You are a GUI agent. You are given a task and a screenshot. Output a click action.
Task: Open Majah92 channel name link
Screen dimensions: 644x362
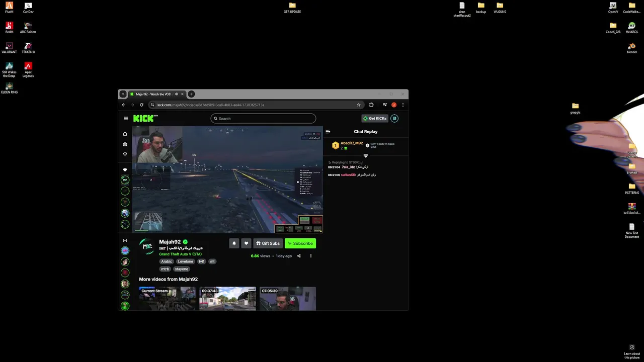[170, 242]
